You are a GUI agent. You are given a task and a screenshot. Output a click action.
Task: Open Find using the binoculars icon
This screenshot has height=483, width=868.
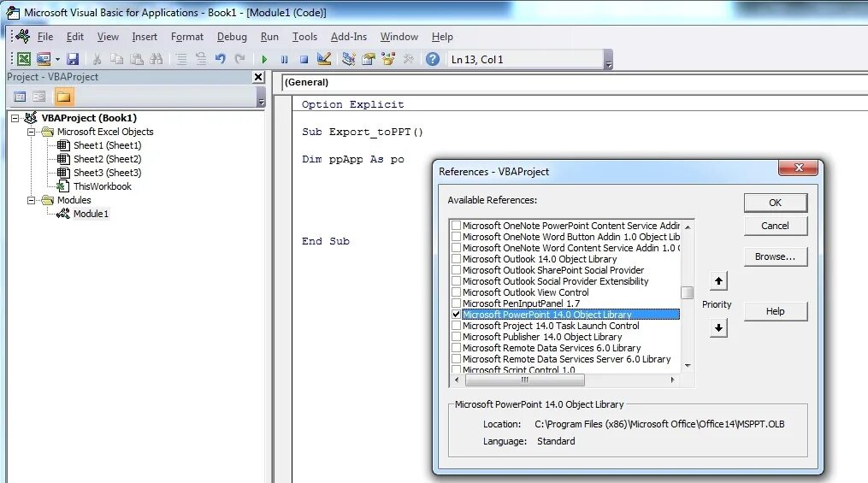click(156, 59)
